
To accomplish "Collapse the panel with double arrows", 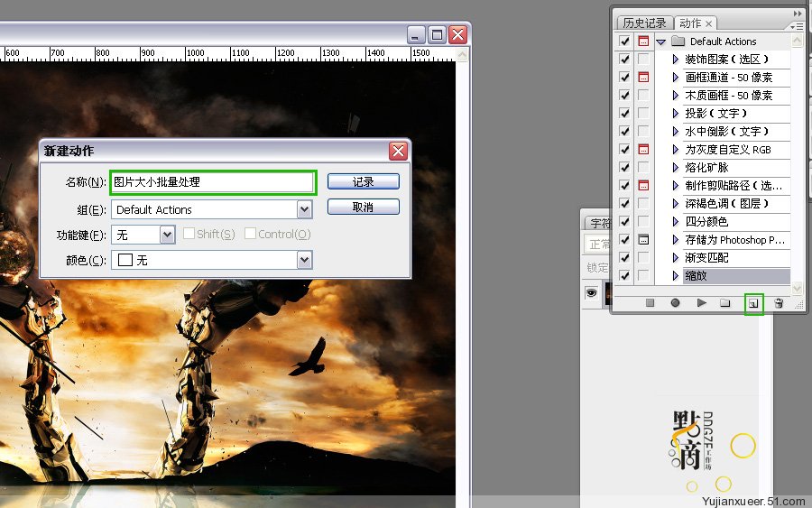I will point(798,14).
